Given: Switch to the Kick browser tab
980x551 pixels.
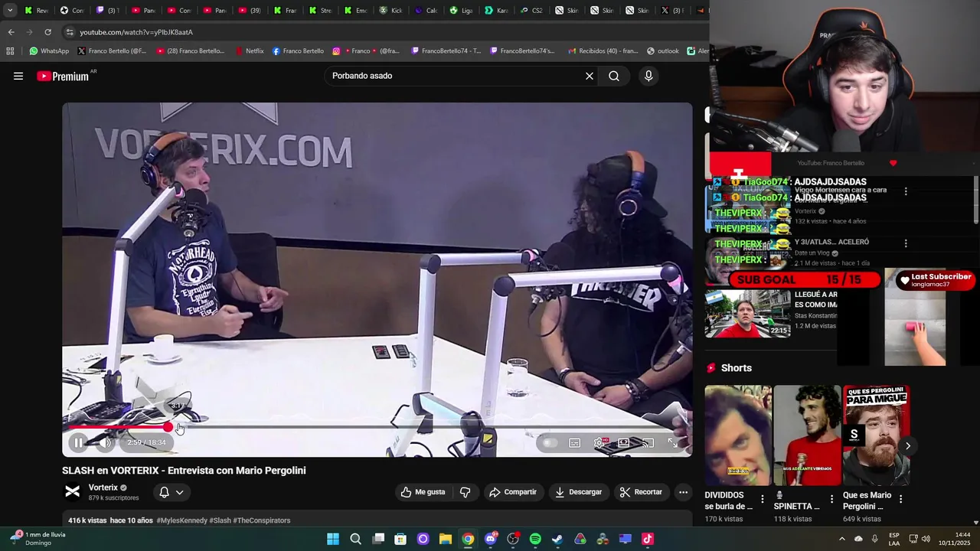Looking at the screenshot, I should 390,10.
